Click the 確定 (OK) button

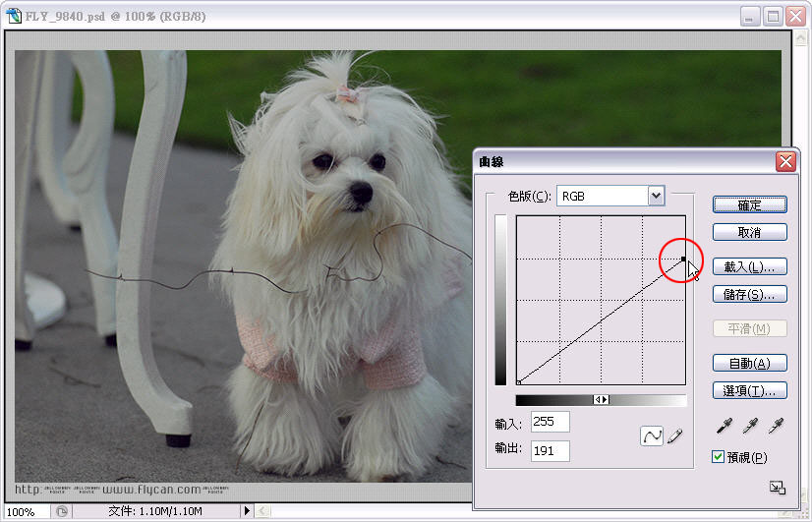click(x=749, y=204)
